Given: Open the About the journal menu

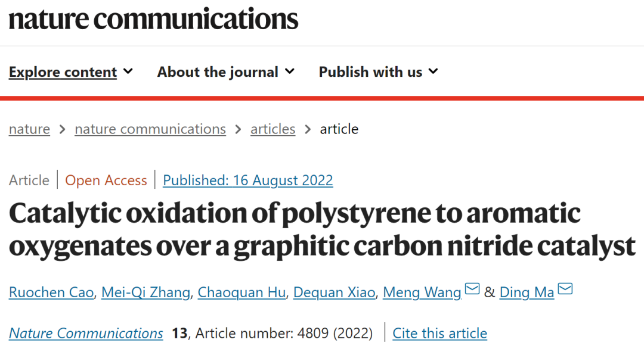Looking at the screenshot, I should click(x=226, y=72).
